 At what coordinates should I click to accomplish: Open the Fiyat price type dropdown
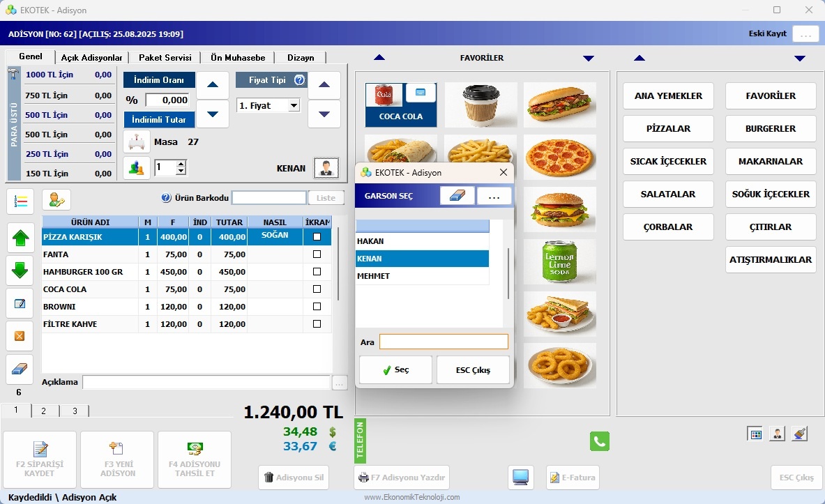point(294,106)
